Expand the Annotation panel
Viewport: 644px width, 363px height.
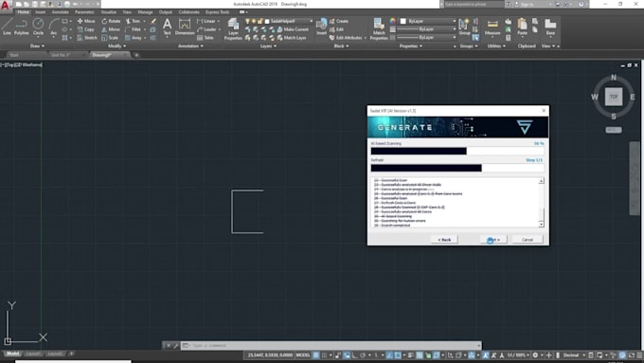[190, 46]
